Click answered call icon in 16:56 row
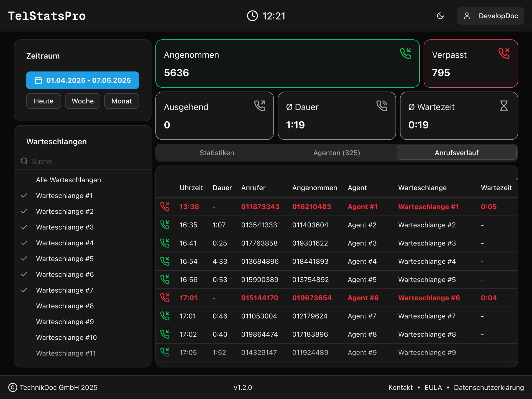The height and width of the screenshot is (399, 532). (165, 280)
